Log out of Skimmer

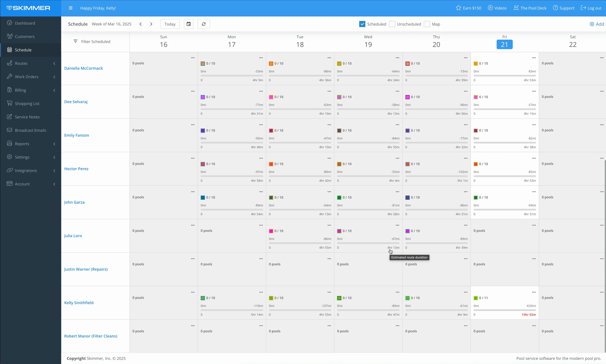pyautogui.click(x=591, y=8)
